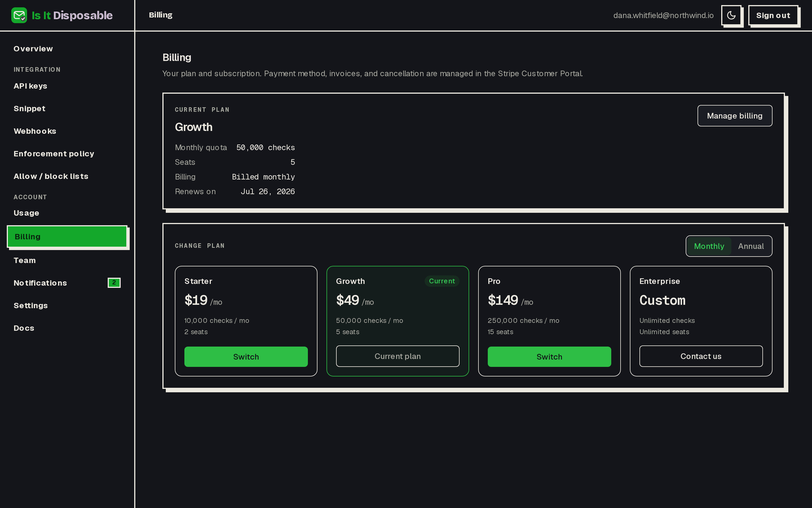Click the $19 price on Starter card
812x508 pixels.
pos(196,300)
